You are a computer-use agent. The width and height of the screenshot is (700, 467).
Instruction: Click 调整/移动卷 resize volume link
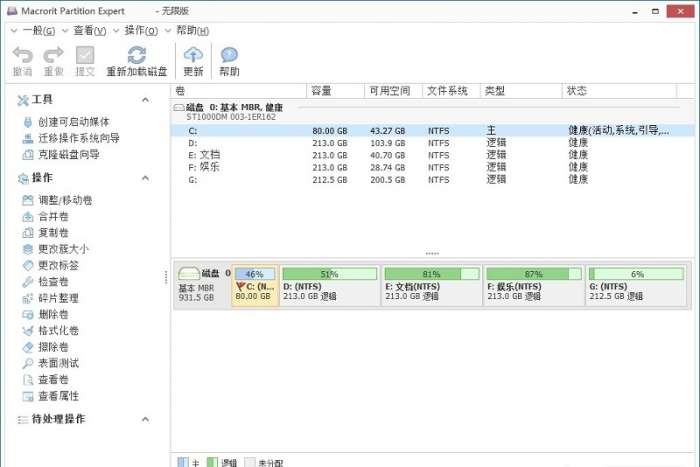(64, 200)
